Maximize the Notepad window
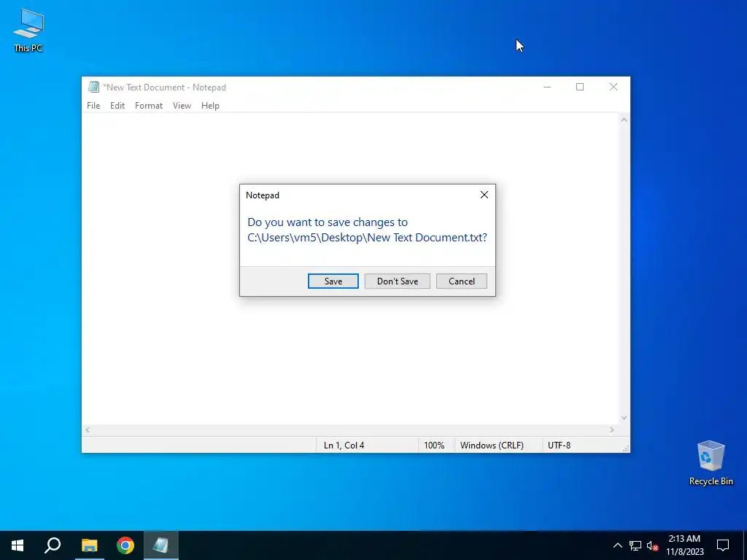This screenshot has height=560, width=747. 580,87
